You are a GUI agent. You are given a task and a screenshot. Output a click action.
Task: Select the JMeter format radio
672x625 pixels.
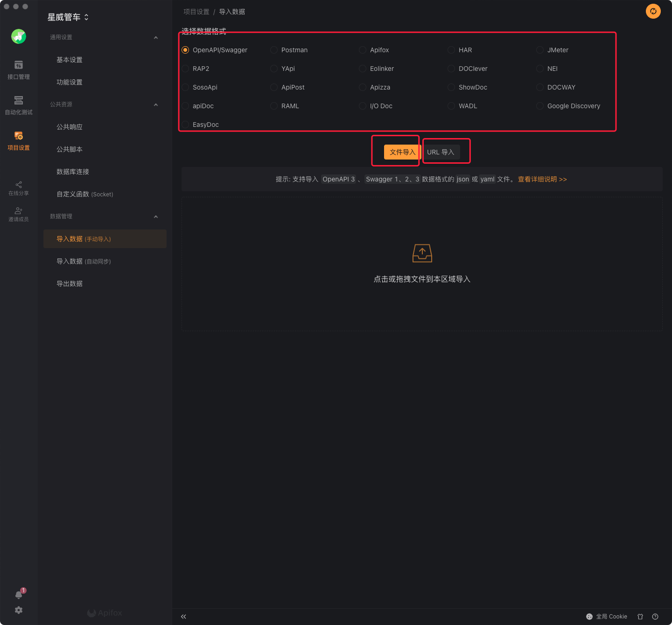point(540,50)
